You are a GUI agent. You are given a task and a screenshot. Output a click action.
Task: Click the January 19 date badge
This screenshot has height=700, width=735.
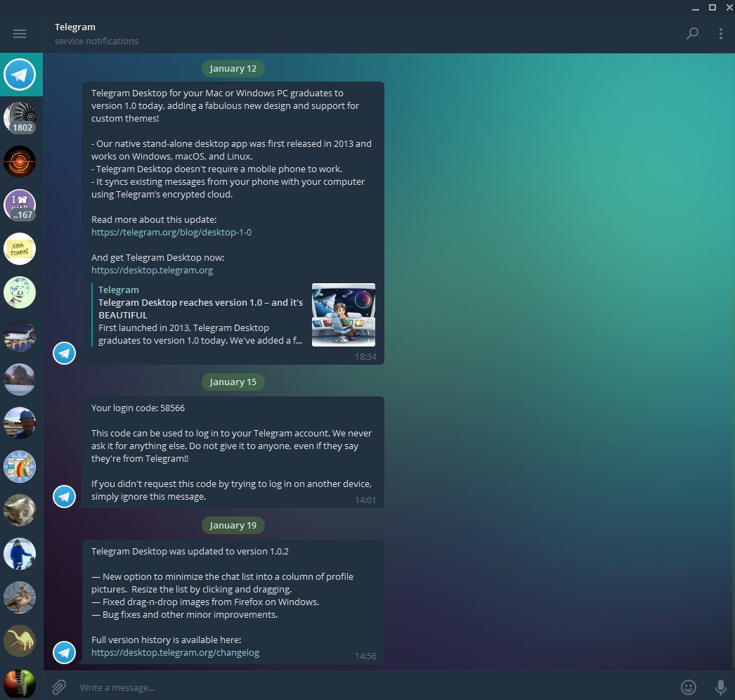click(233, 526)
